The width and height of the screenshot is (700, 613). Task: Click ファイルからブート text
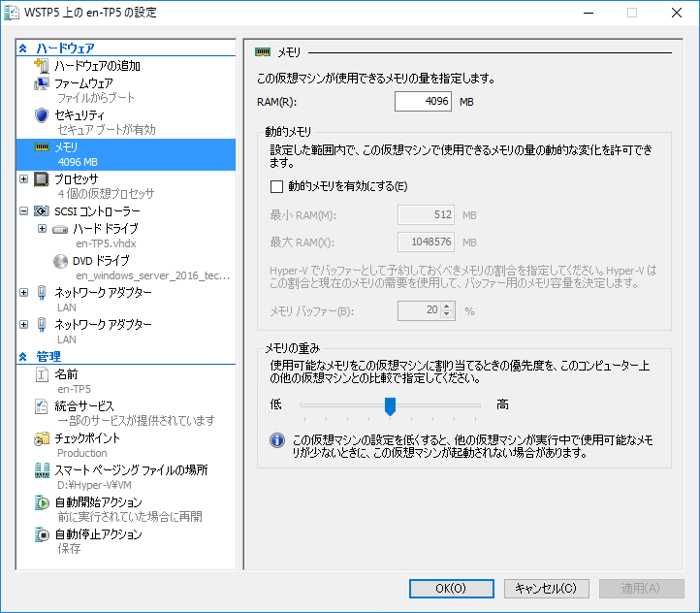point(96,98)
